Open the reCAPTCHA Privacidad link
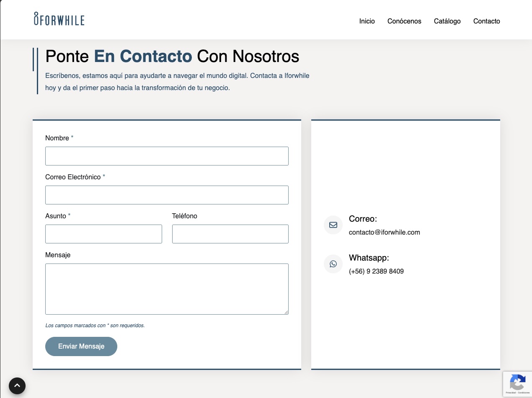This screenshot has height=398, width=532. click(x=510, y=393)
